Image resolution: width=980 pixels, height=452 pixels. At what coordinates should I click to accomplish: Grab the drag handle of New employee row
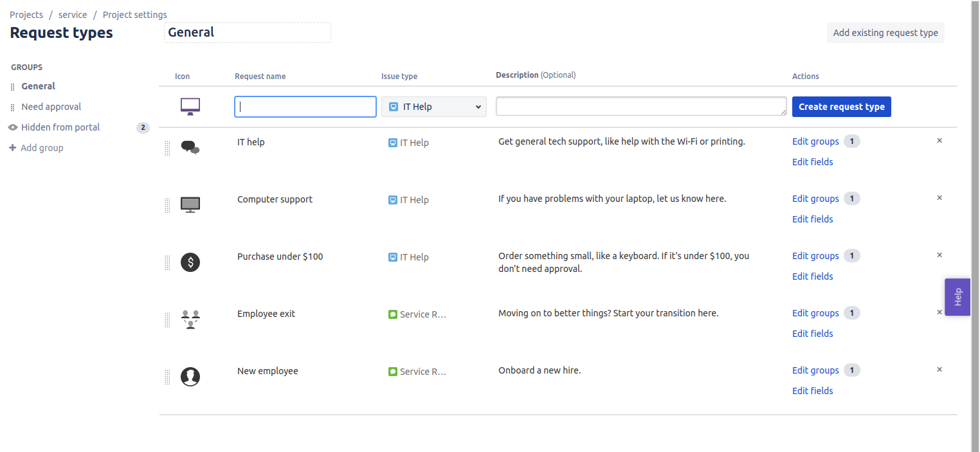[167, 377]
